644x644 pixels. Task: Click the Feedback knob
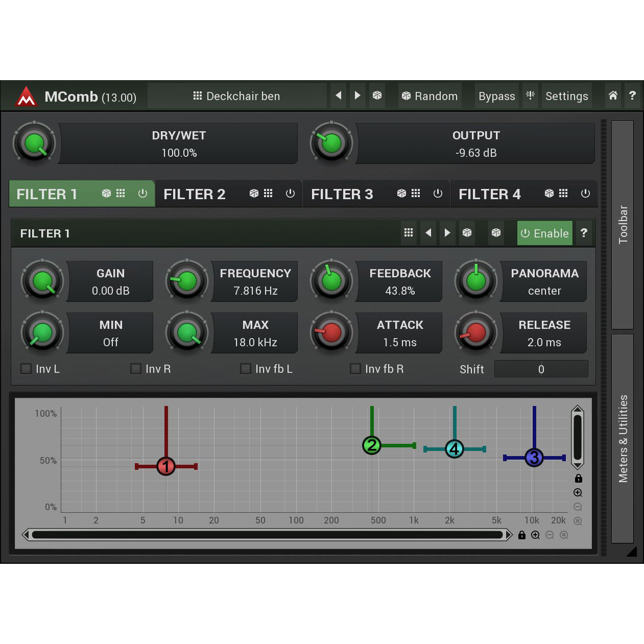[331, 281]
